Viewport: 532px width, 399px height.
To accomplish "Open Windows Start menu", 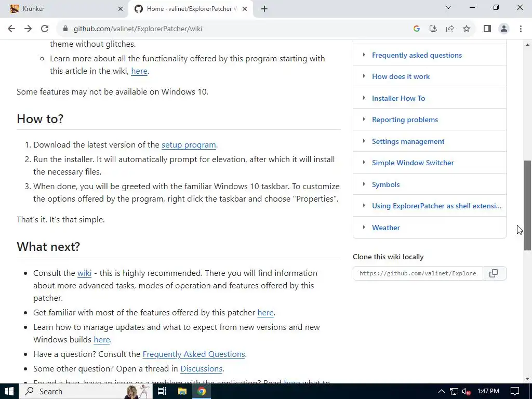I will click(9, 392).
